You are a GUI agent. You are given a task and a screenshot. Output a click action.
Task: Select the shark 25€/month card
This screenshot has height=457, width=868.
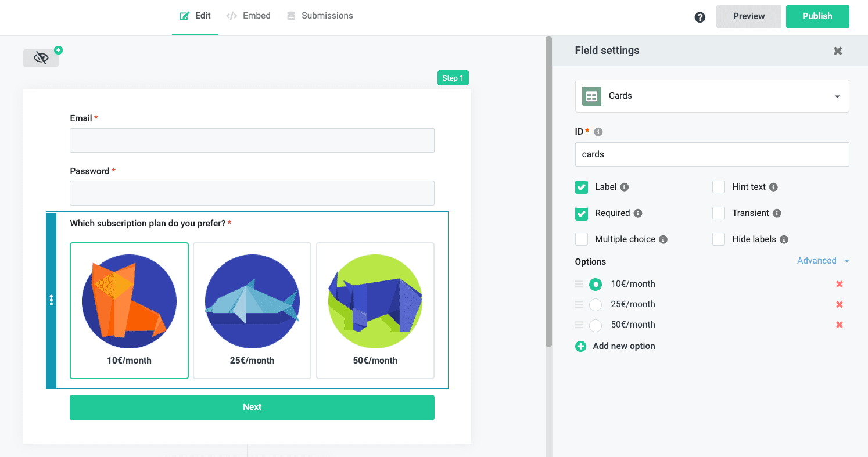click(252, 311)
